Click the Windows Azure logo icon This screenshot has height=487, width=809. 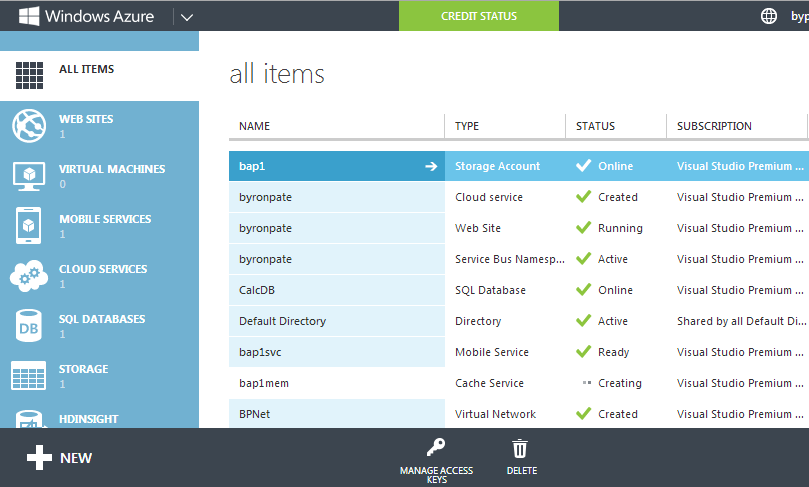click(29, 16)
